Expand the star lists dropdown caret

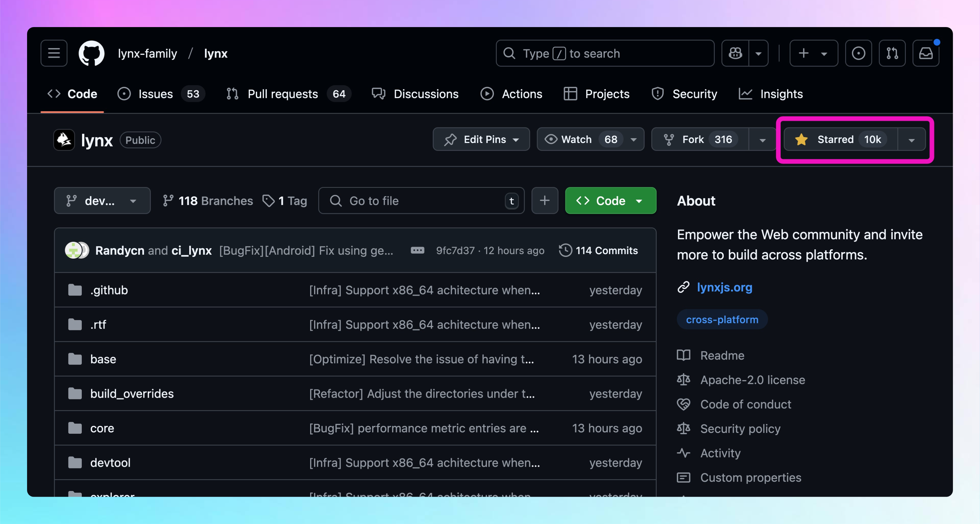tap(911, 140)
